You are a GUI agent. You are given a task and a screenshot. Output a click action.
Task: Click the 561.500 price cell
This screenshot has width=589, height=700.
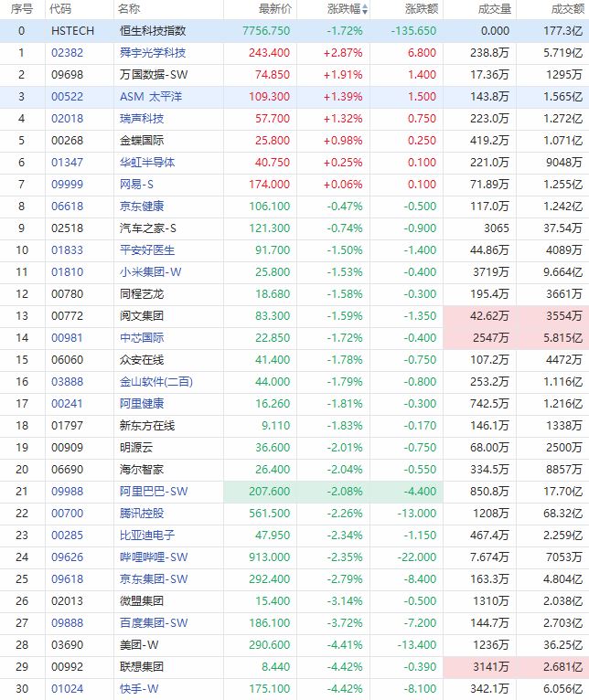(270, 513)
